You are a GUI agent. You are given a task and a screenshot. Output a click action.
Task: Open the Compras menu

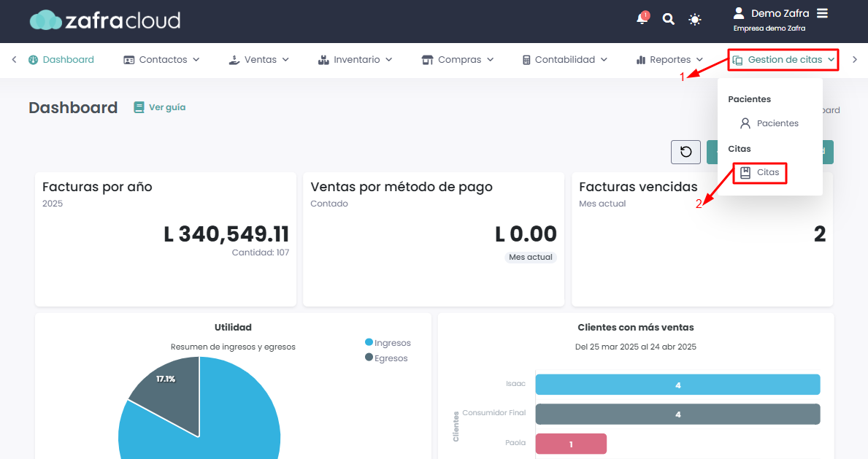457,60
